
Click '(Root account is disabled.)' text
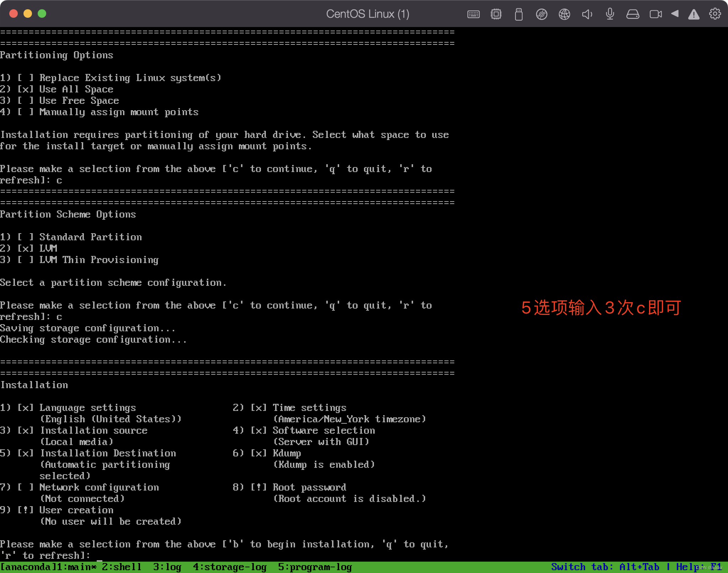coord(349,499)
